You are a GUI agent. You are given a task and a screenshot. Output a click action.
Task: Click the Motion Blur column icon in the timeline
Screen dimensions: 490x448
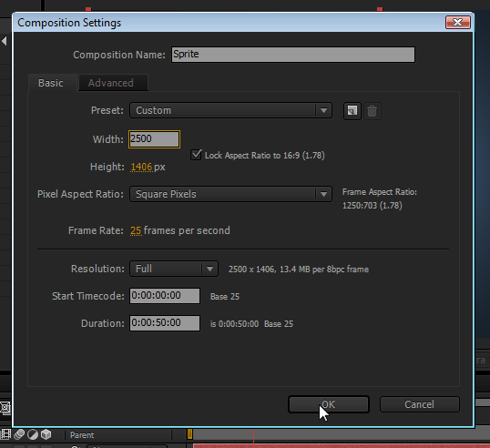click(x=19, y=434)
